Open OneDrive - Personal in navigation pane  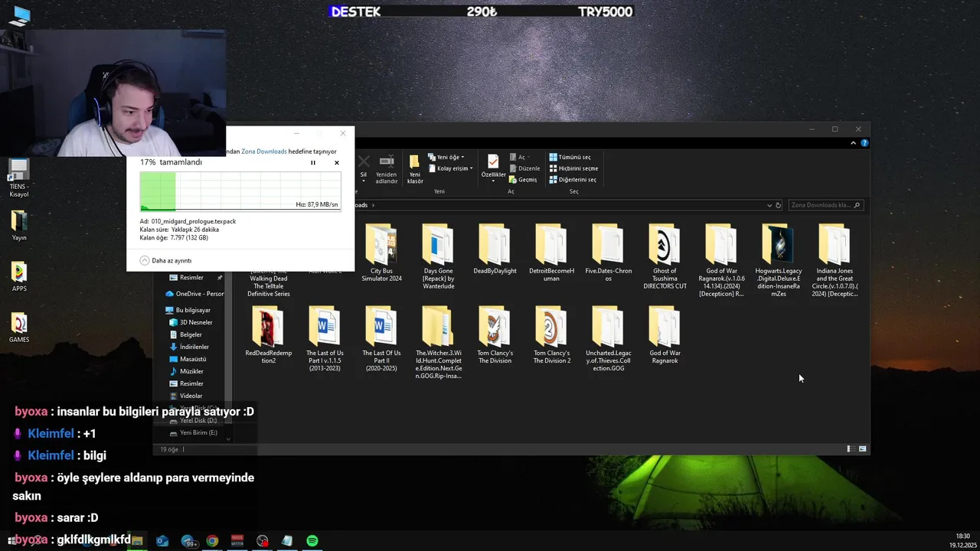coord(193,294)
